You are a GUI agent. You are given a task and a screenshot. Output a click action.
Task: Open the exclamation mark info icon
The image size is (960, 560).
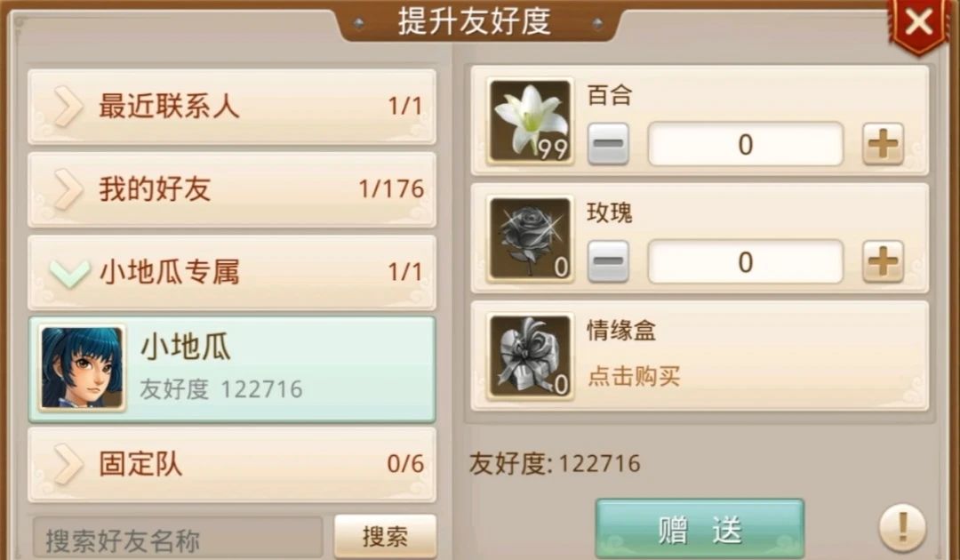click(x=902, y=527)
